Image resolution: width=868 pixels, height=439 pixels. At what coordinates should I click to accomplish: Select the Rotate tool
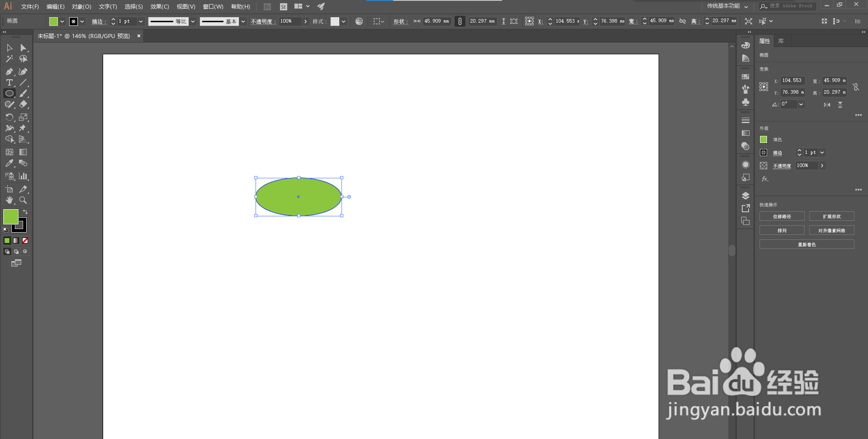[x=9, y=117]
